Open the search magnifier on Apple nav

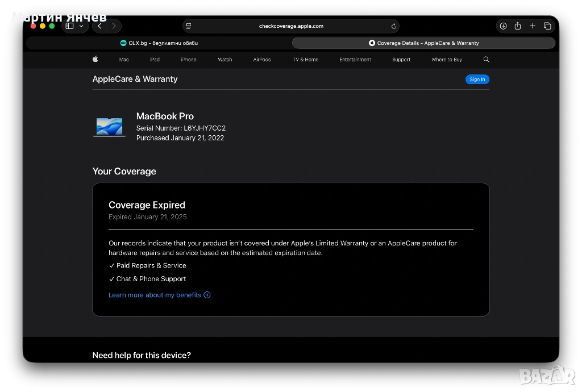point(486,60)
